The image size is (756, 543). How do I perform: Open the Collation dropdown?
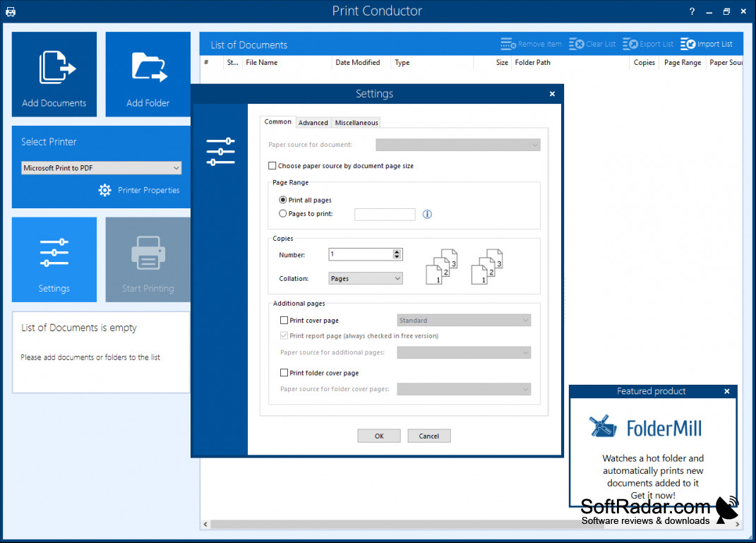(366, 278)
